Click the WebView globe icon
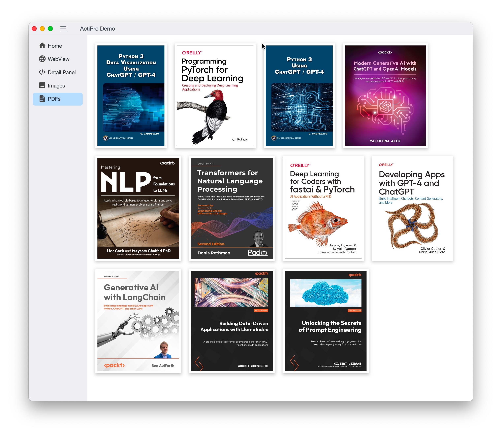This screenshot has height=432, width=504. click(x=42, y=59)
